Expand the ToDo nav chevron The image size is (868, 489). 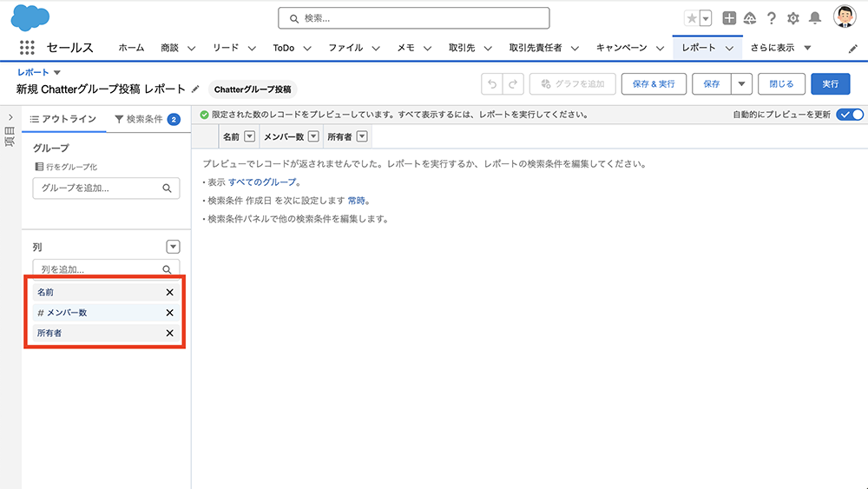click(x=307, y=48)
